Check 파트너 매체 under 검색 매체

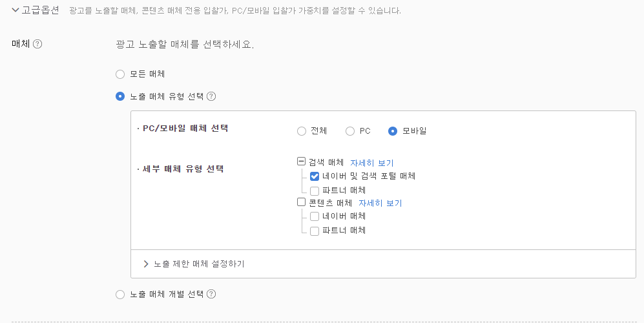coord(314,191)
